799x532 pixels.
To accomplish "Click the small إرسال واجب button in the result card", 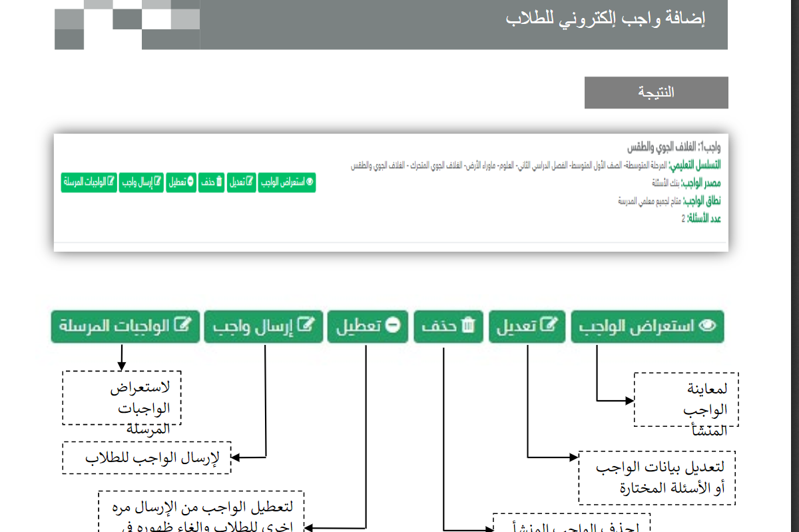I will [141, 182].
